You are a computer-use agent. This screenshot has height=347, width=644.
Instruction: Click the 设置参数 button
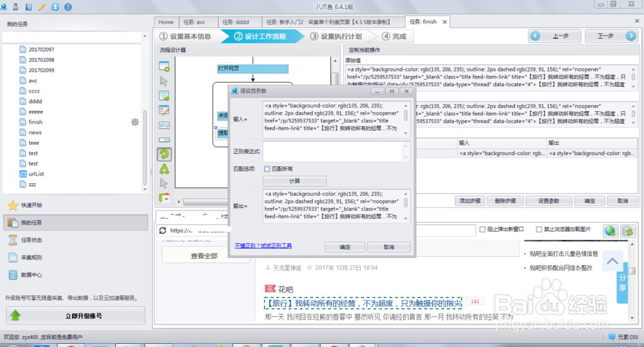point(549,201)
